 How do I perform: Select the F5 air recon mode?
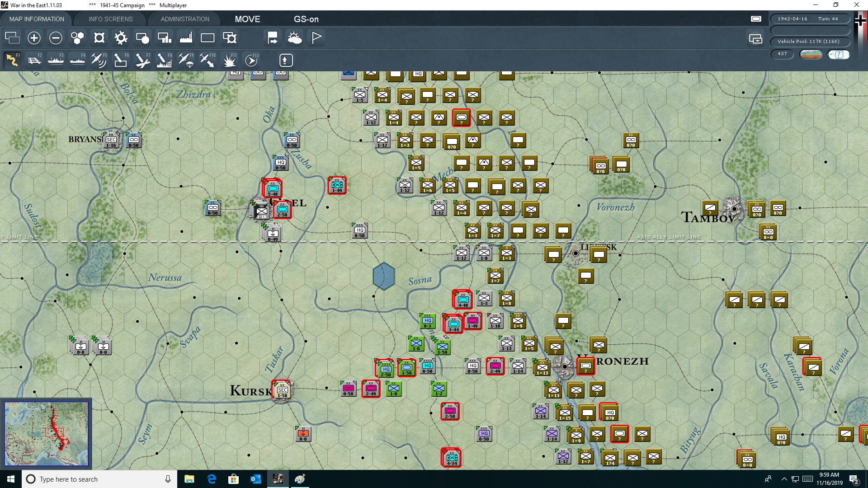click(x=99, y=60)
